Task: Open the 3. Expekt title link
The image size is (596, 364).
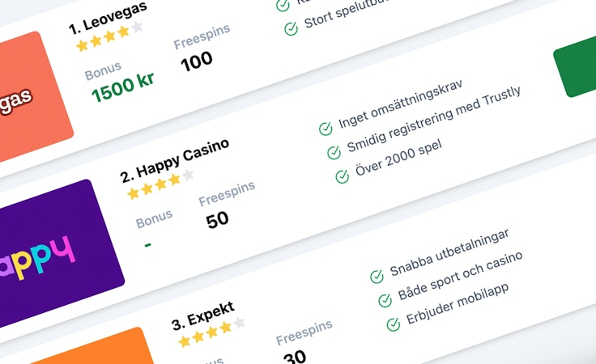Action: pyautogui.click(x=203, y=315)
